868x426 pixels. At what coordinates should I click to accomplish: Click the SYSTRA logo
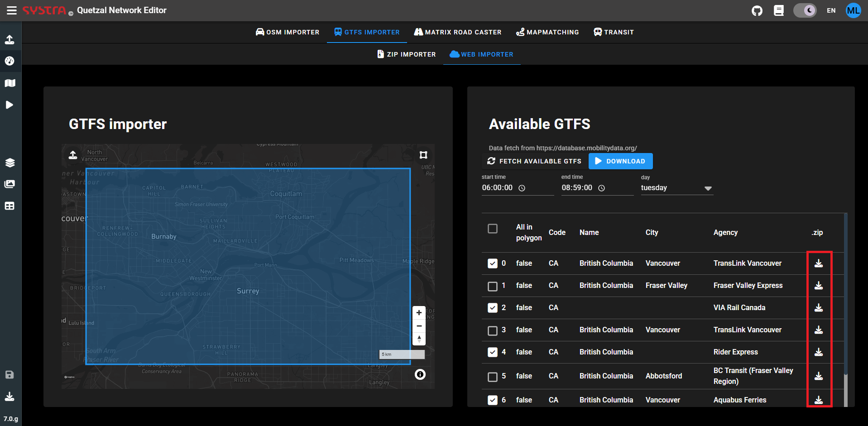(x=44, y=10)
